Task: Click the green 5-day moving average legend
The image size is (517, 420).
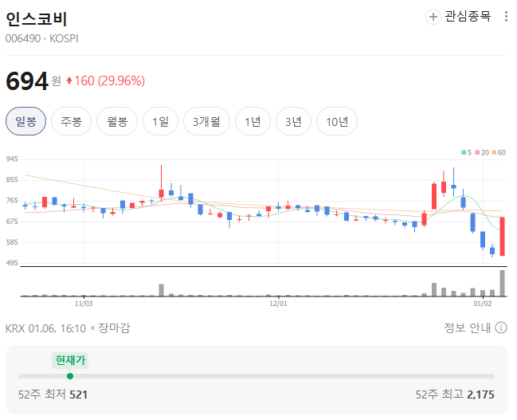Action: (x=467, y=152)
